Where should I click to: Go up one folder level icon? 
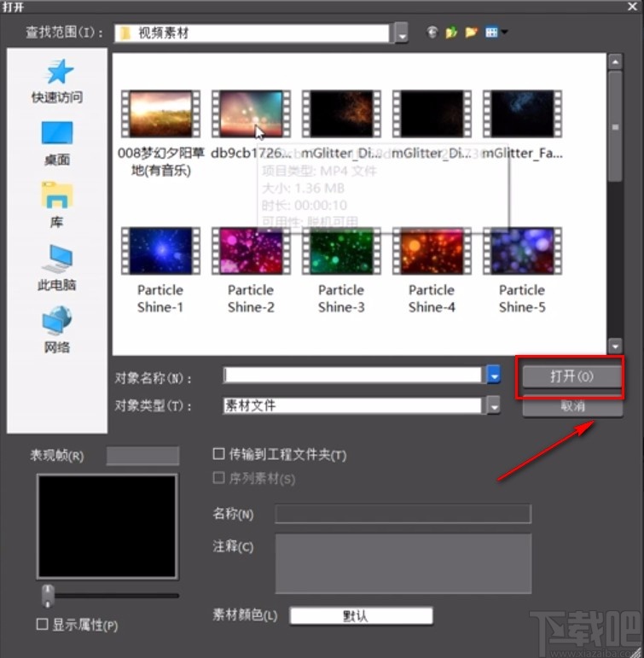(451, 32)
